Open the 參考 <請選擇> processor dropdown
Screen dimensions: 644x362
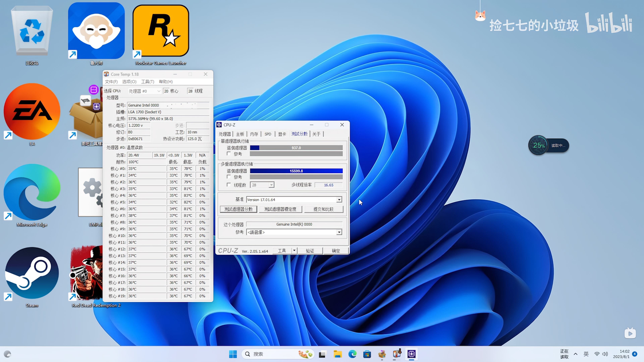(294, 232)
